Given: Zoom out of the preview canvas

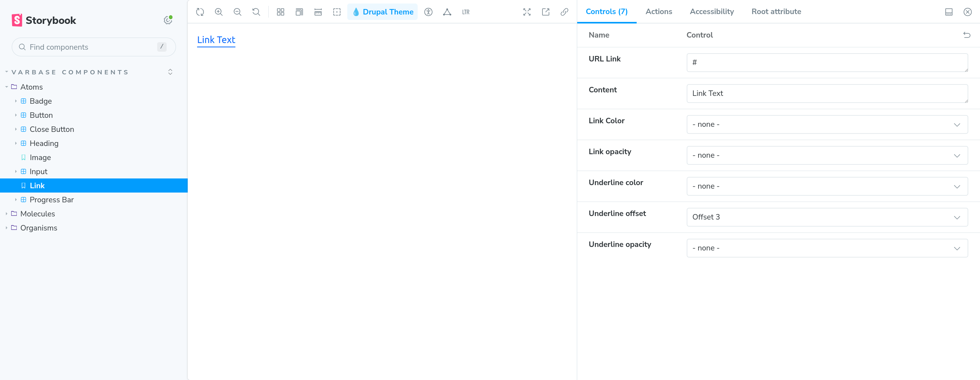Looking at the screenshot, I should coord(237,12).
